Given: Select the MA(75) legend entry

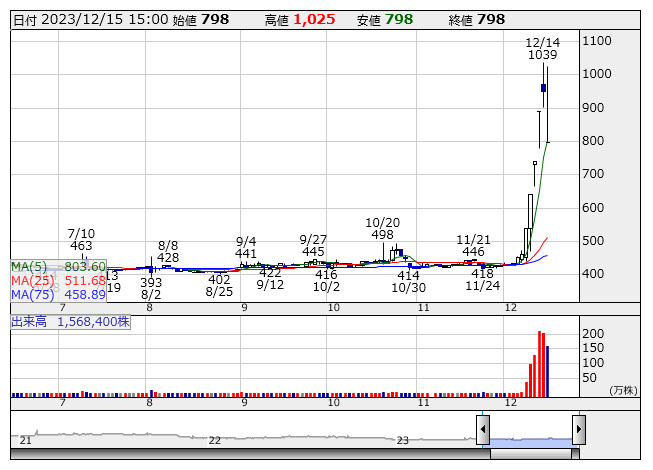Looking at the screenshot, I should [58, 294].
